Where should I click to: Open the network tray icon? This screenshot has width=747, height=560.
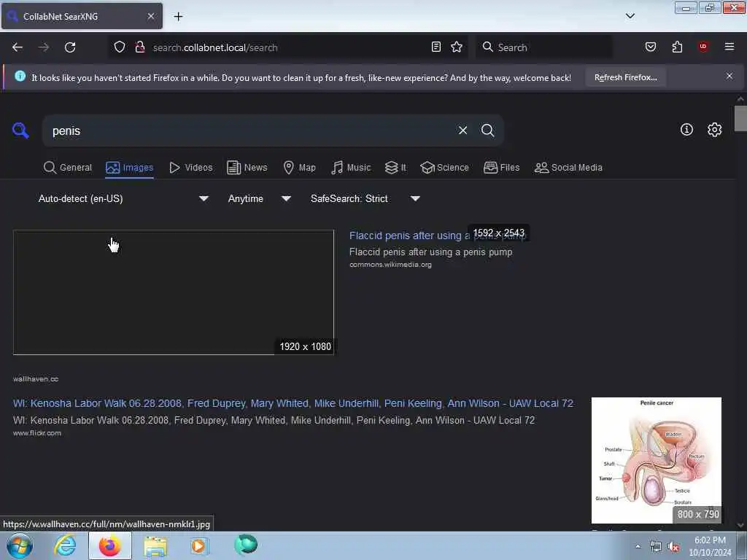pyautogui.click(x=656, y=547)
